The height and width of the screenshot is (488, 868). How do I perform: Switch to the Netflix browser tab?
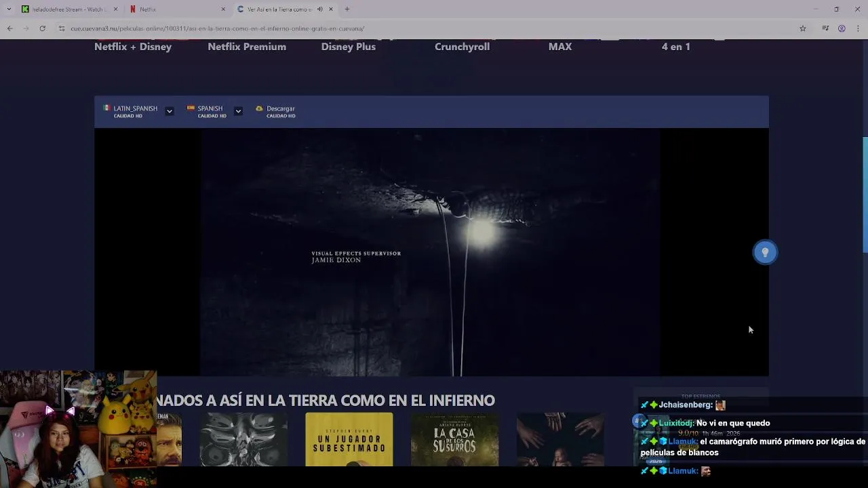tap(178, 9)
